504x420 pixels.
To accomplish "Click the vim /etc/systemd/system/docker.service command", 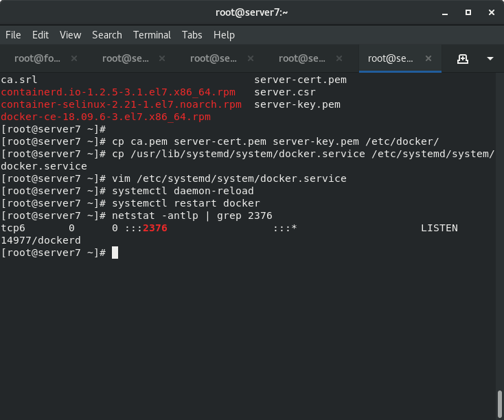I will click(x=229, y=178).
